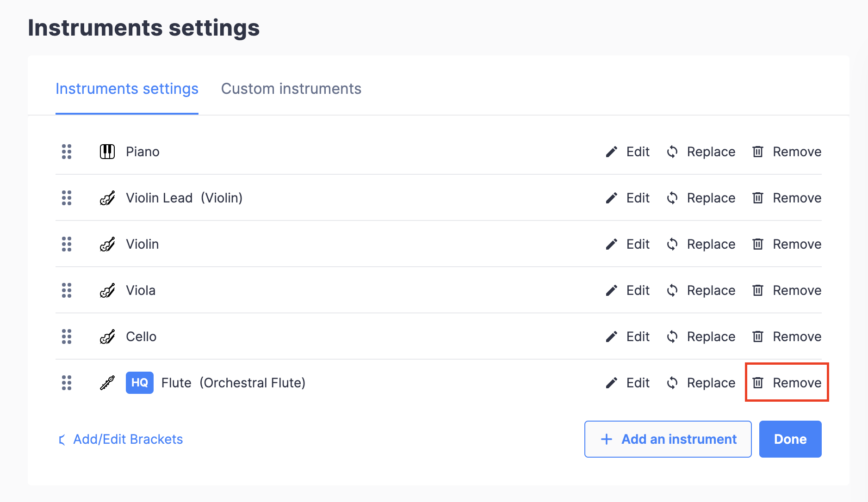Click the replace arrows icon for Violin
The height and width of the screenshot is (502, 868).
click(x=672, y=244)
